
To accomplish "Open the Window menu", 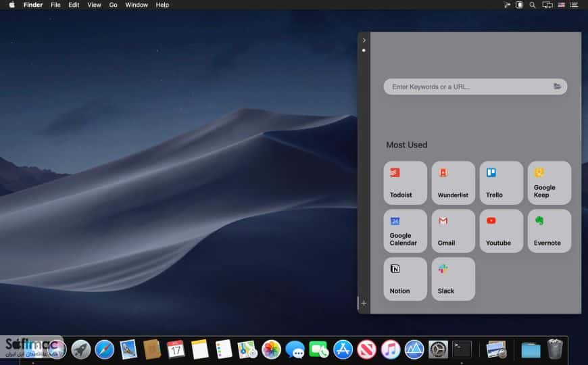I will point(136,5).
